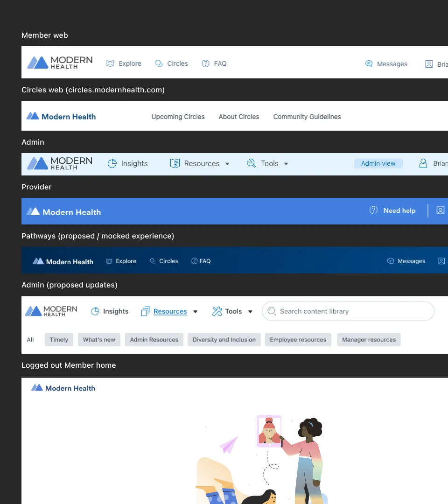Select Explore text in Member web nav

point(130,63)
